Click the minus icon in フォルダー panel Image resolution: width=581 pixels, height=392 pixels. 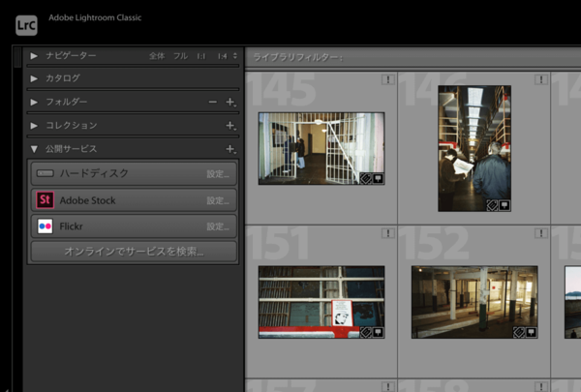(213, 102)
